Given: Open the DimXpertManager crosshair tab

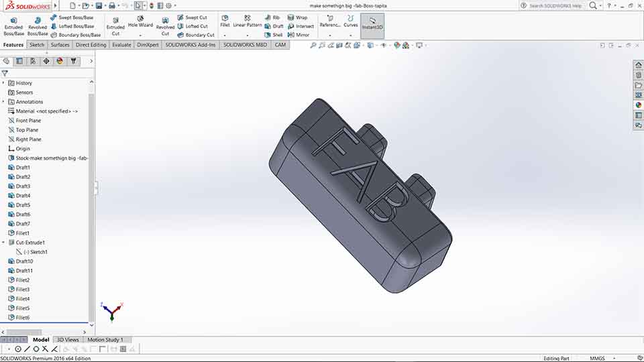Looking at the screenshot, I should point(46,61).
